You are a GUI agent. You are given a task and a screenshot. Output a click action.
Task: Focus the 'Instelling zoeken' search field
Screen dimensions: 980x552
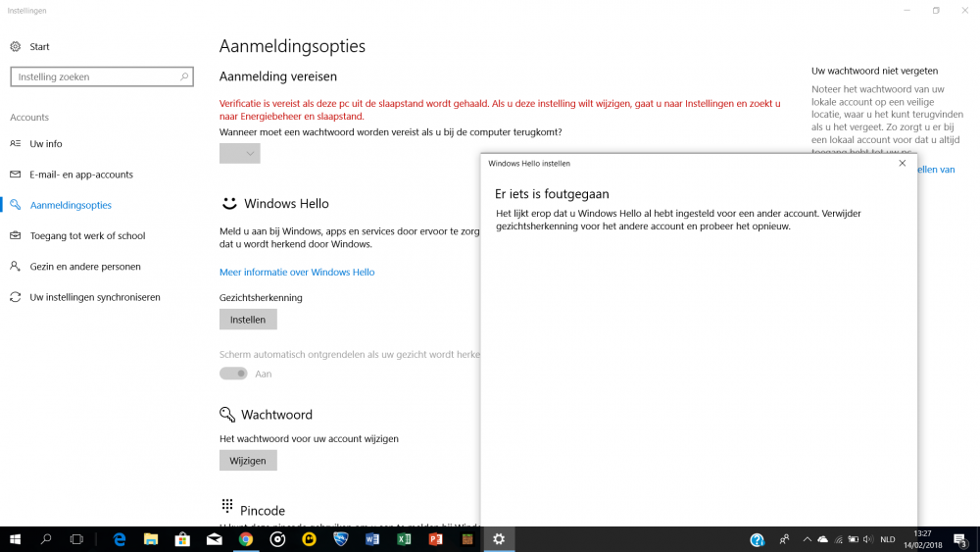pyautogui.click(x=102, y=76)
